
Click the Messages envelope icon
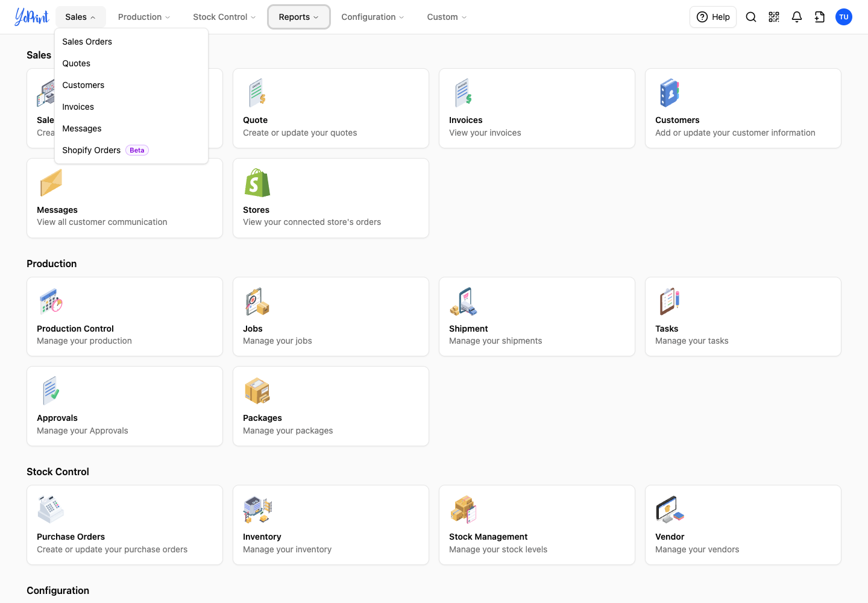tap(51, 183)
